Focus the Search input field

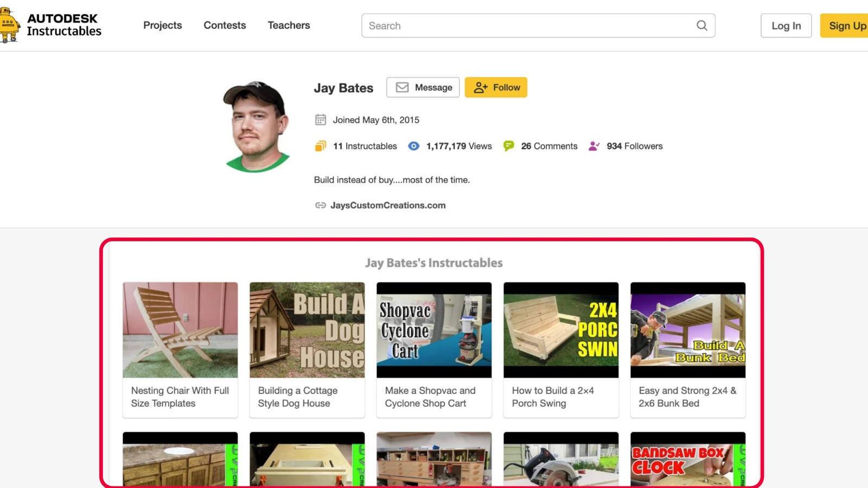click(538, 25)
